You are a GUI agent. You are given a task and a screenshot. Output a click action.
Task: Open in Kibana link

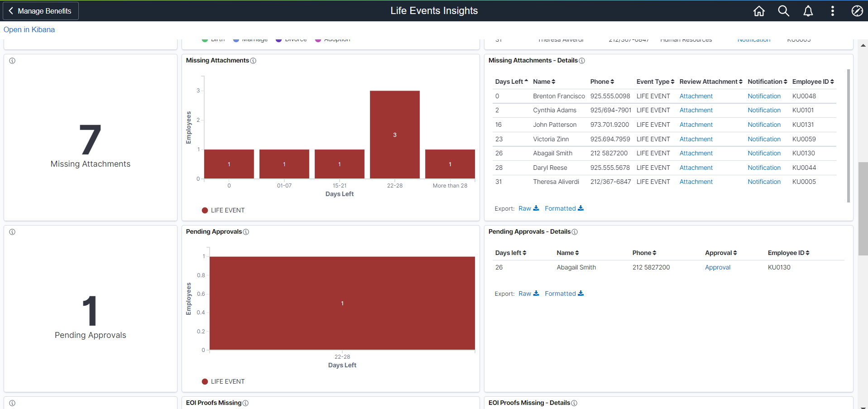pos(29,29)
